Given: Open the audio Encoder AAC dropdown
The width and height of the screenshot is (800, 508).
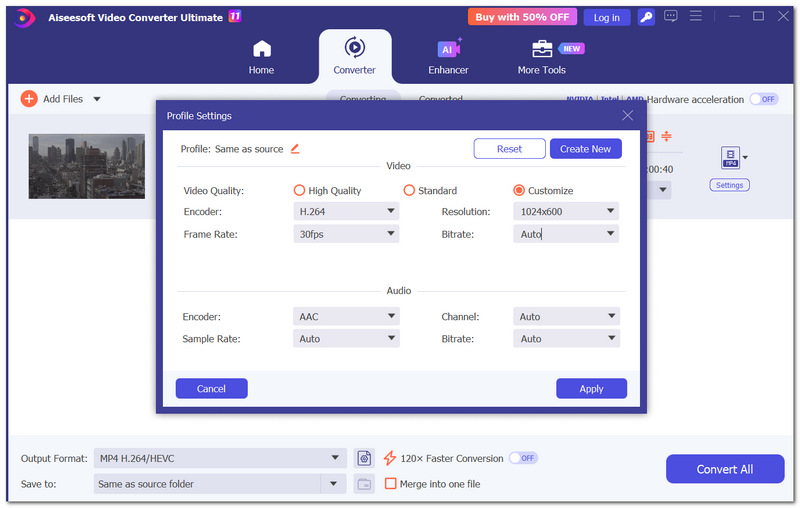Looking at the screenshot, I should click(x=346, y=316).
